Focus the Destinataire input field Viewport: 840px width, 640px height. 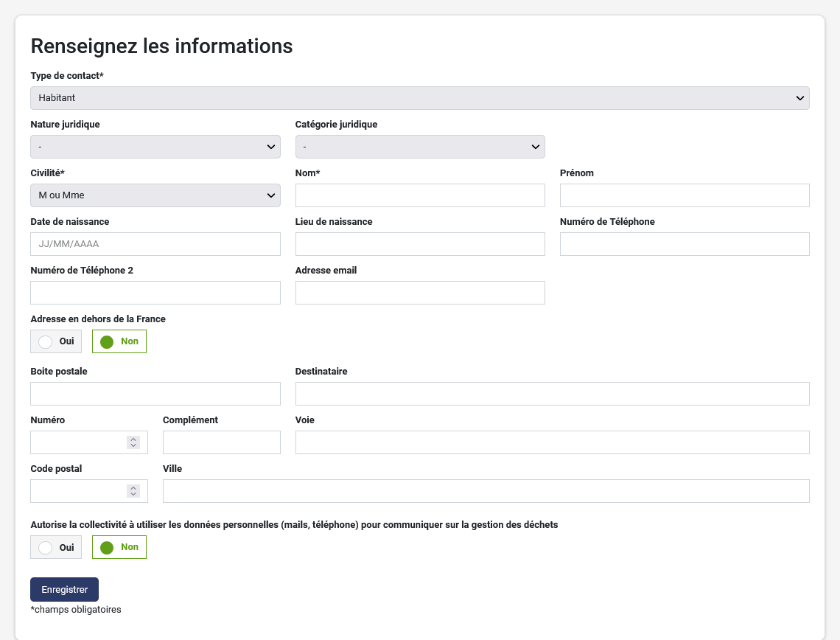coord(552,394)
